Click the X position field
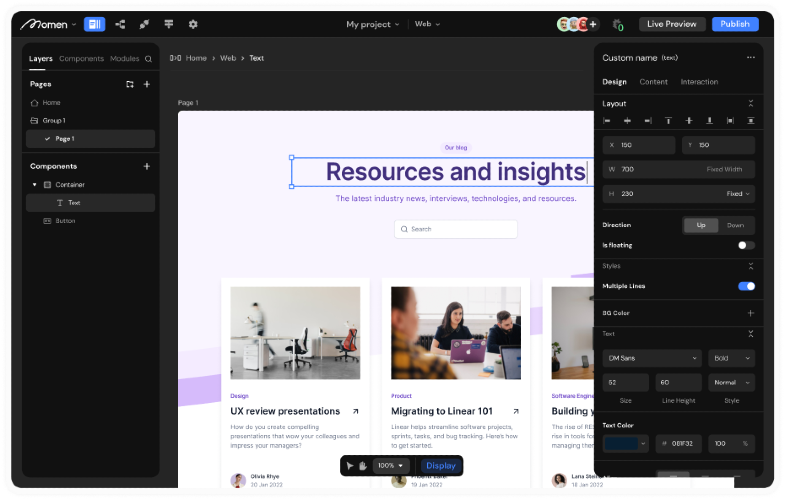Viewport: 785px width, 500px height. 639,145
